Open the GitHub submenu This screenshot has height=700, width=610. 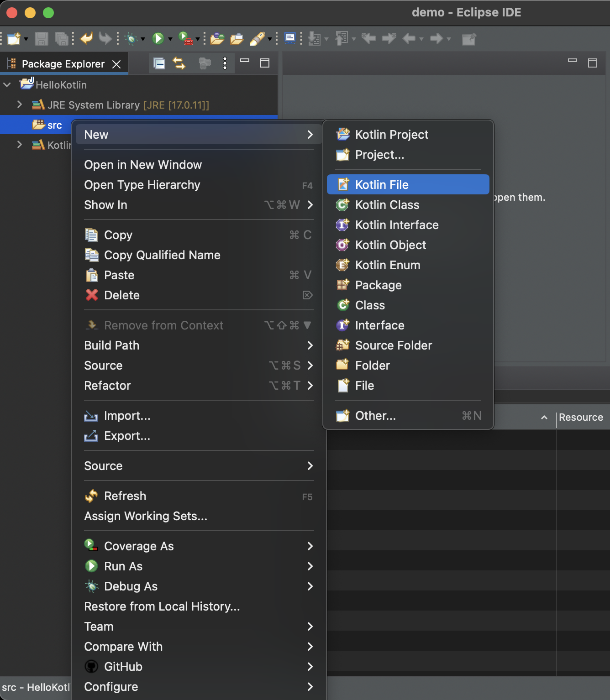pyautogui.click(x=199, y=667)
